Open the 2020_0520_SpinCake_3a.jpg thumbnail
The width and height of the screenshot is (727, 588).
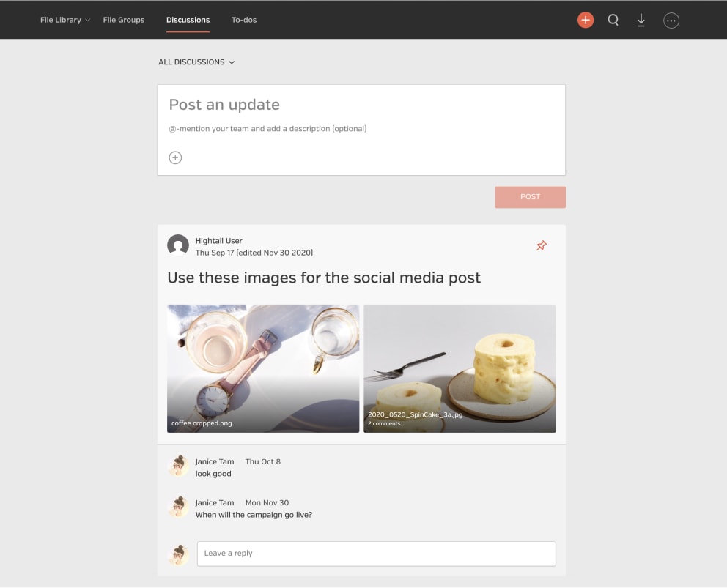(460, 368)
